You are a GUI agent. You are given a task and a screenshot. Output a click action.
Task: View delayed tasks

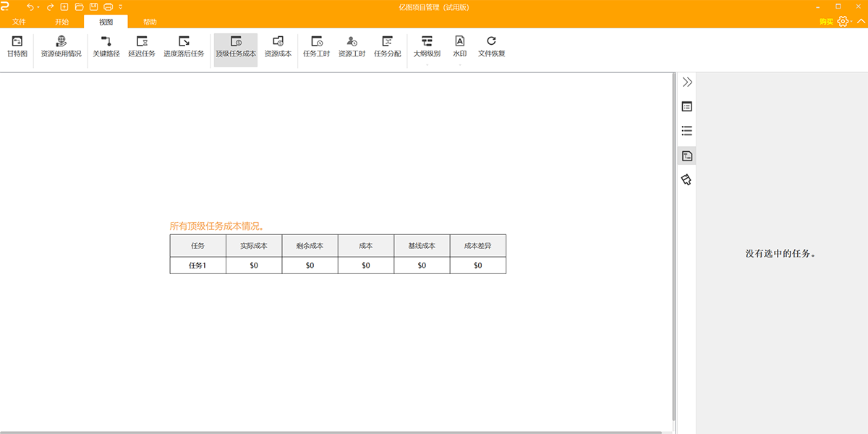click(x=141, y=48)
